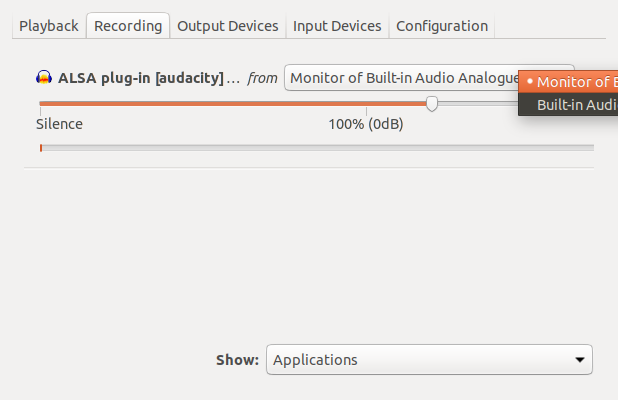
Task: Open the Output Devices tab
Action: click(x=227, y=26)
